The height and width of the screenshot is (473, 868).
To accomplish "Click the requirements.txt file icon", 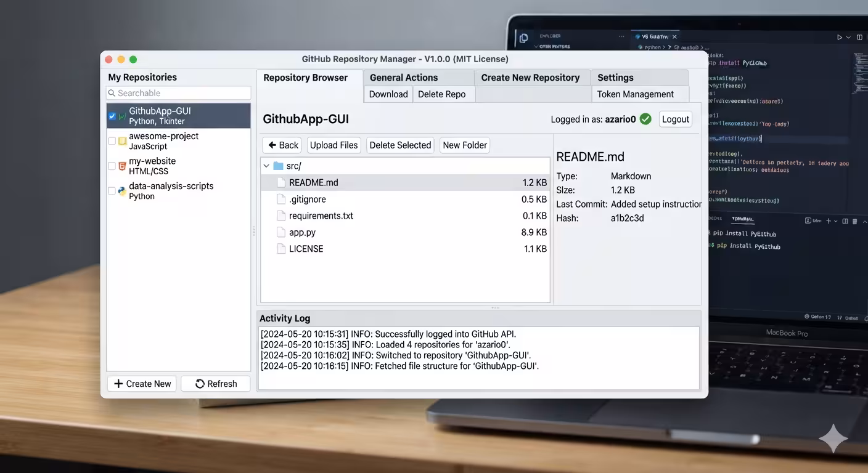I will [281, 216].
